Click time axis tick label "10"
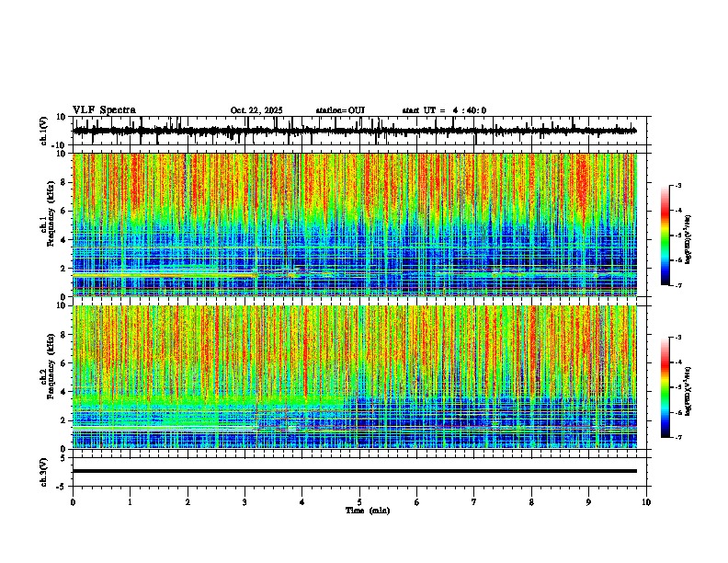This screenshot has height=563, width=728. coord(646,502)
